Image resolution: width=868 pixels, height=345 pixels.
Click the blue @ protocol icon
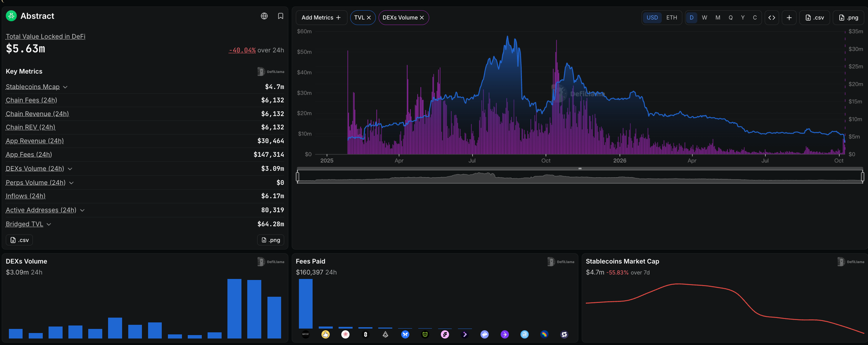click(525, 334)
